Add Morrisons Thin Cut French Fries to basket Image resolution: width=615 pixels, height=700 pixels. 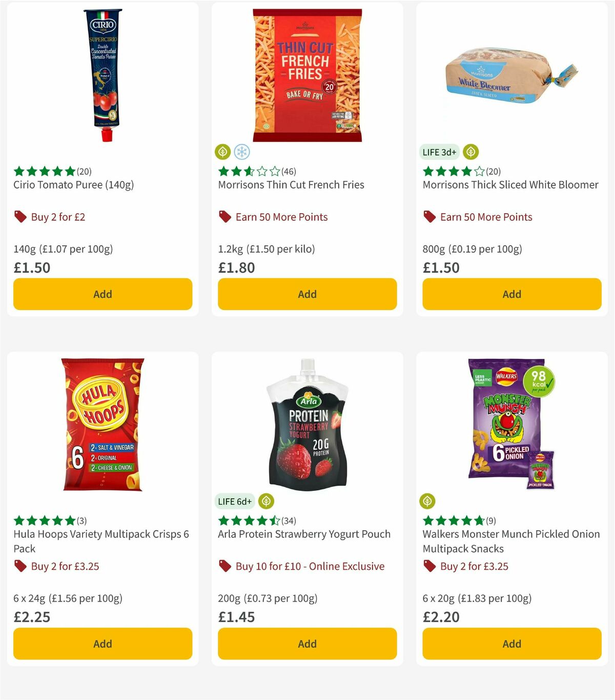click(306, 294)
